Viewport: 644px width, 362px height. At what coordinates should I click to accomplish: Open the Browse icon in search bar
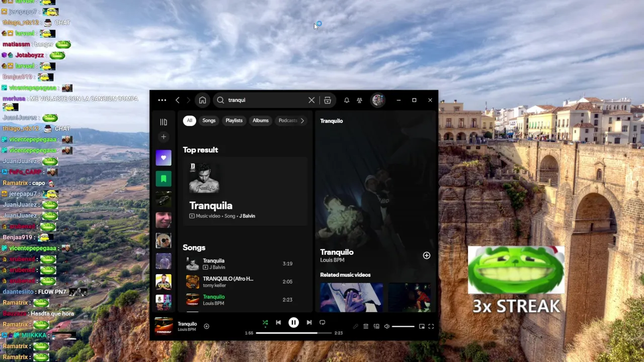pos(328,100)
